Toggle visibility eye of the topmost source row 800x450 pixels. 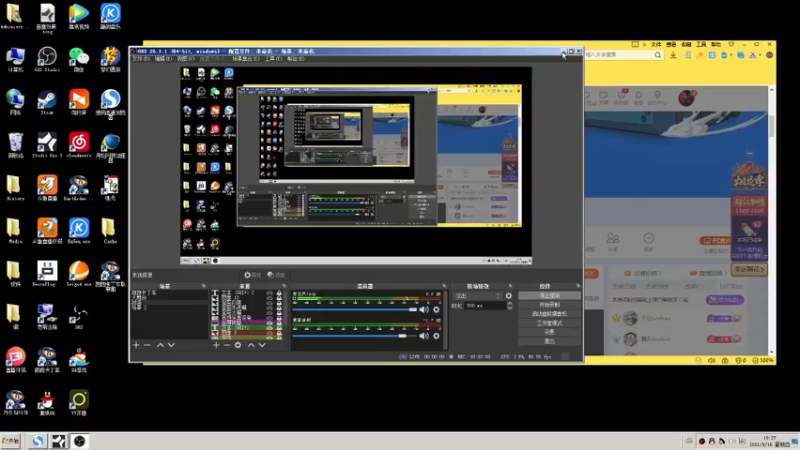pyautogui.click(x=269, y=293)
